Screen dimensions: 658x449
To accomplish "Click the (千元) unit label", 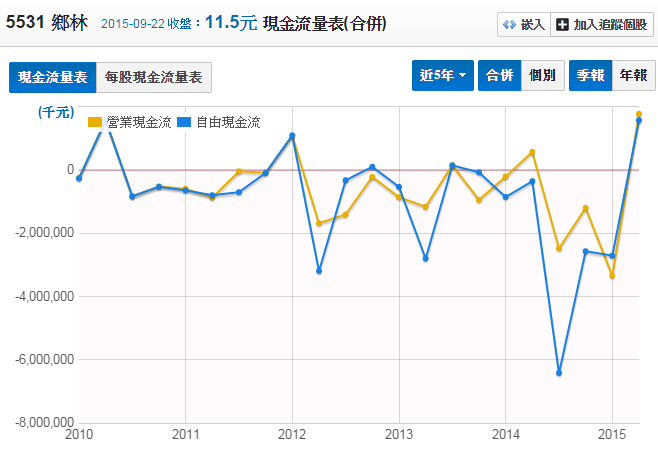I will pos(56,112).
